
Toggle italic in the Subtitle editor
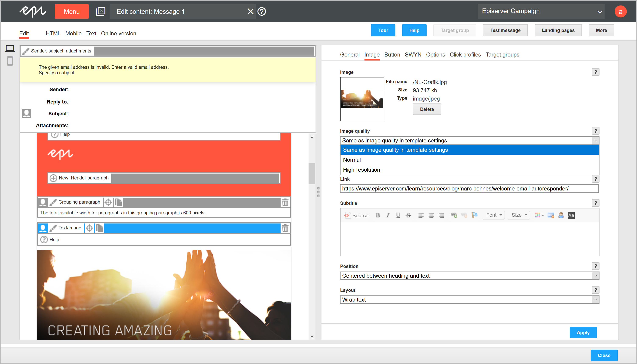pos(388,215)
